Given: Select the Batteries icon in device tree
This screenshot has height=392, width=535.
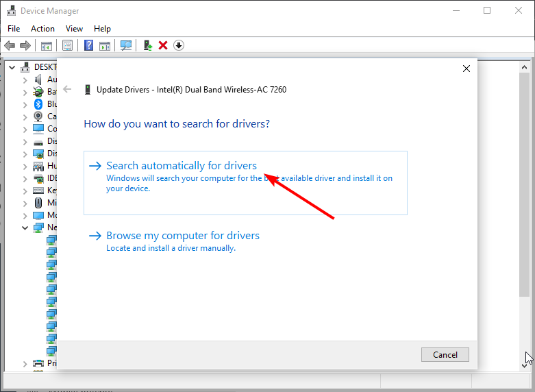Looking at the screenshot, I should [x=38, y=92].
